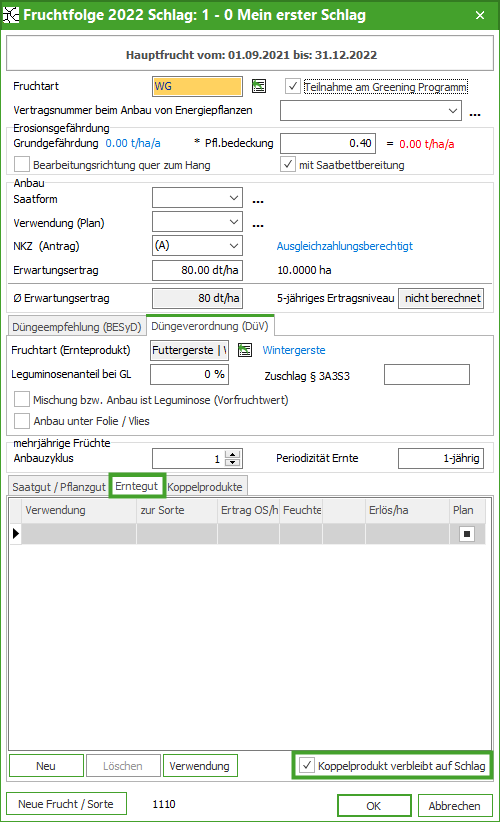Disable Teilnahme am Greening Programm
Screen dimensions: 500x822
[x=292, y=86]
